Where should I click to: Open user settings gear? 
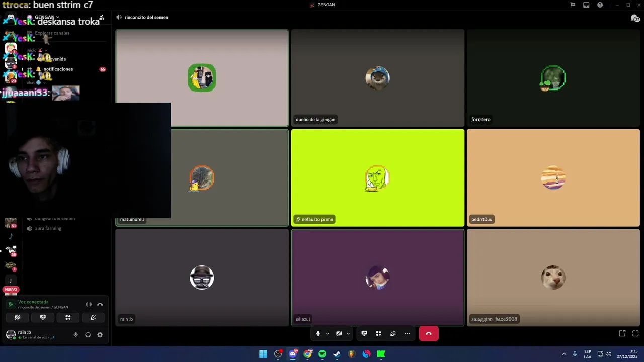coord(100,335)
